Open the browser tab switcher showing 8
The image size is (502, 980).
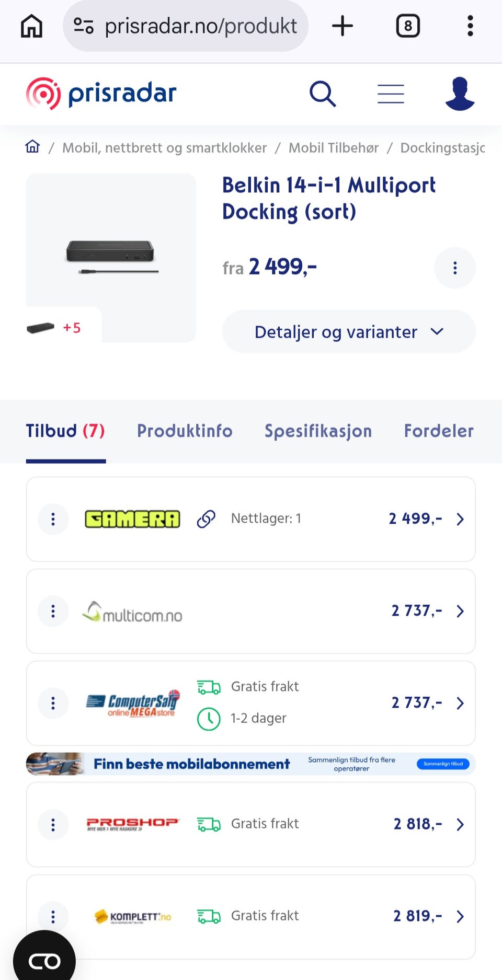click(x=408, y=26)
